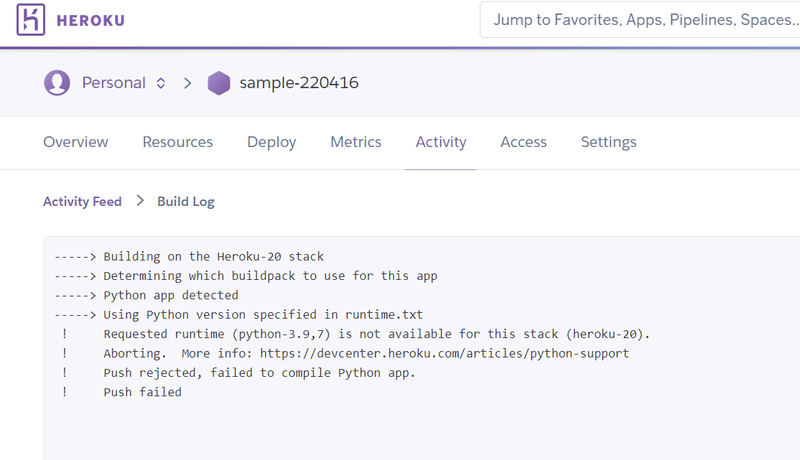This screenshot has width=800, height=460.
Task: Switch to the Metrics tab
Action: tap(356, 142)
